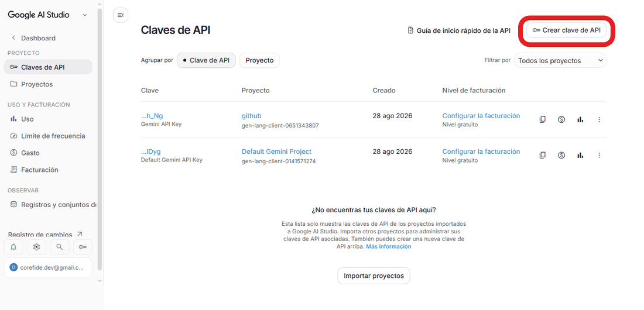Click Configurar la facturación for Default Gemini row

(x=481, y=151)
